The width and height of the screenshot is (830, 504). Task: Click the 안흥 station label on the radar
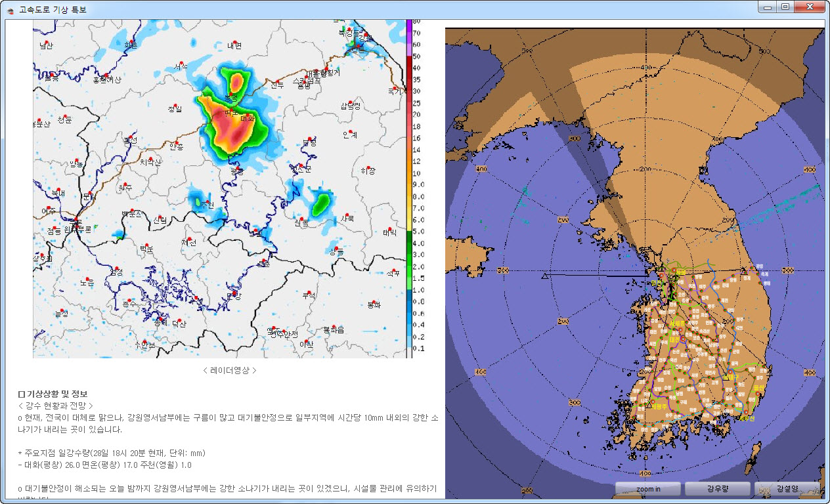176,146
